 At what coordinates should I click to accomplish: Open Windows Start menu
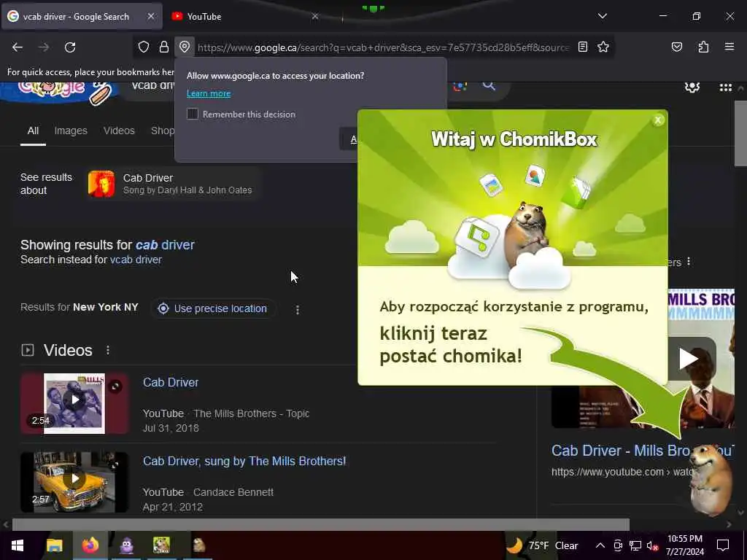click(18, 545)
